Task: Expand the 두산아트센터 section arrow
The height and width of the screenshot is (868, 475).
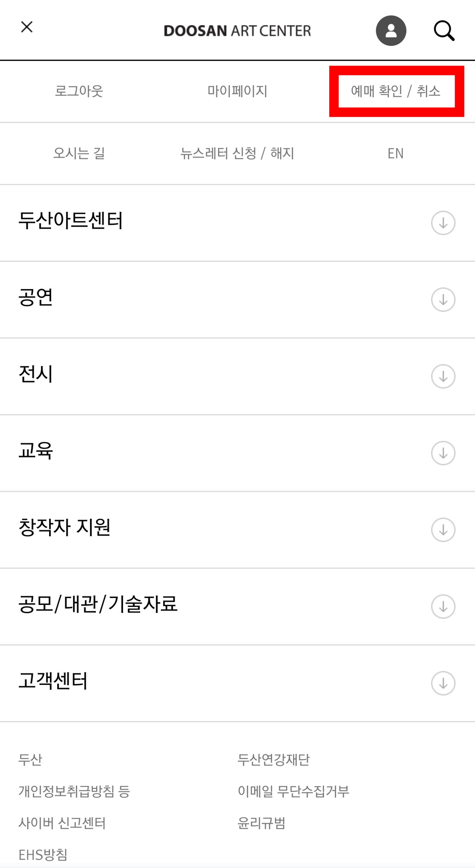Action: (443, 223)
